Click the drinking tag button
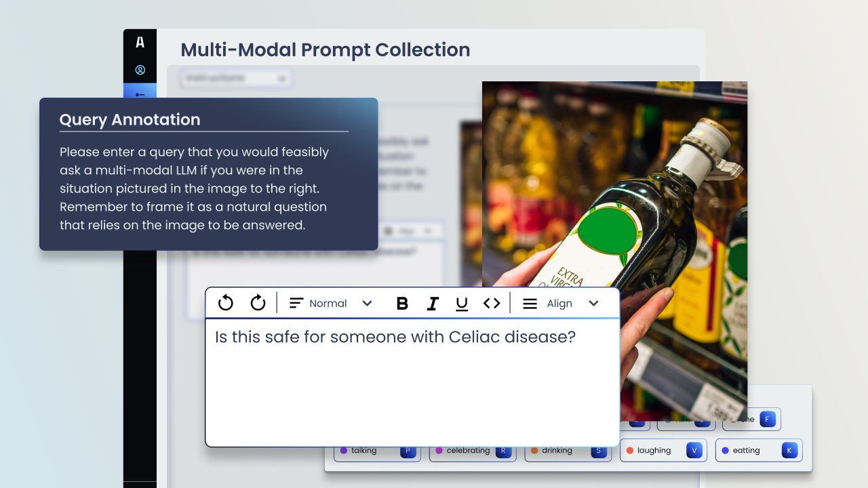 (x=568, y=449)
